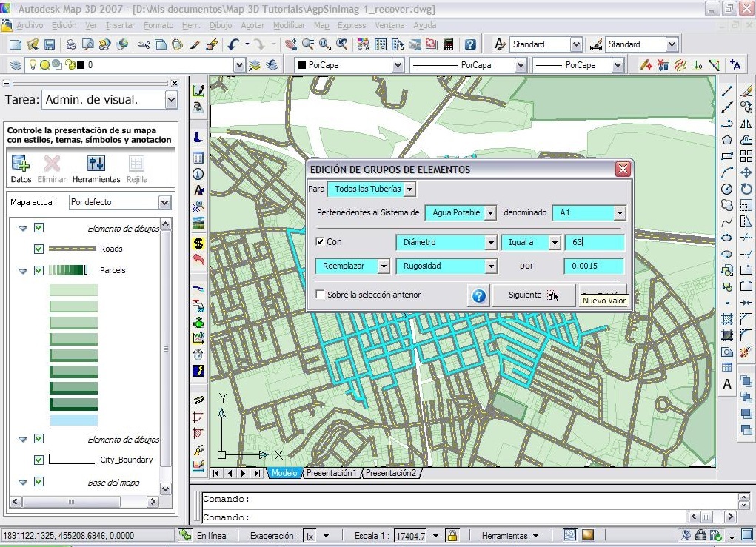Click the Save icon in the toolbar
This screenshot has height=547, width=756.
(x=50, y=44)
